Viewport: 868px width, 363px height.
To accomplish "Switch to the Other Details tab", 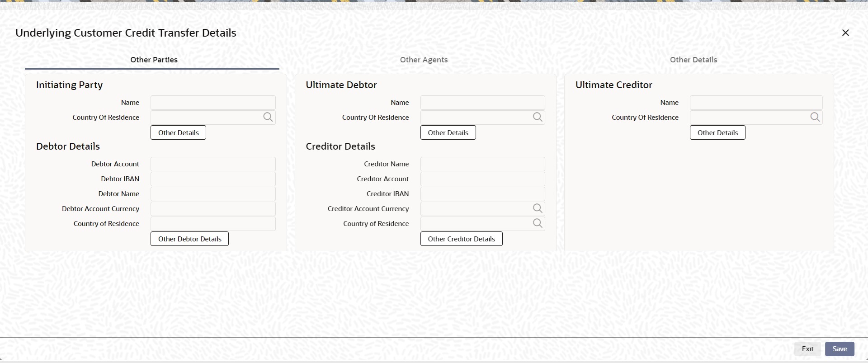I will (693, 60).
